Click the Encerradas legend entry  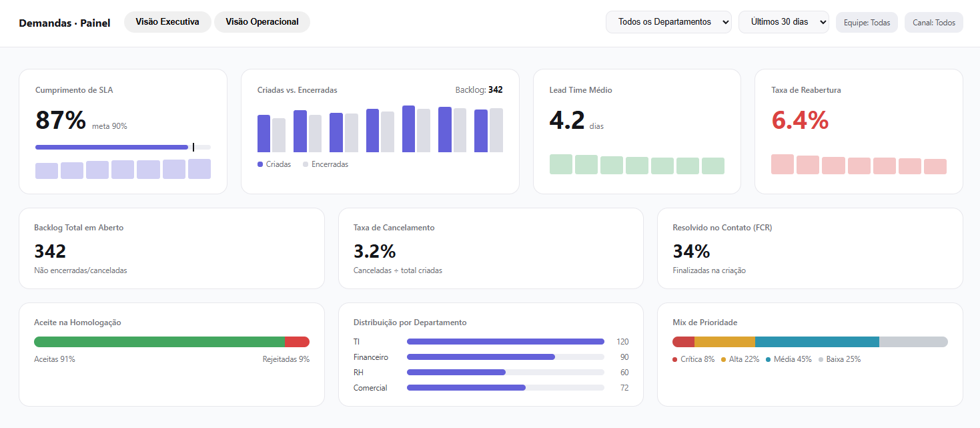[x=326, y=164]
